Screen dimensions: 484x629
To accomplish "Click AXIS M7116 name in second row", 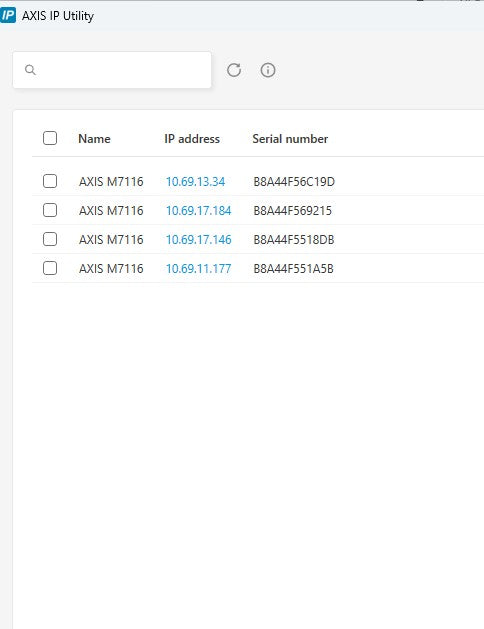I will click(x=111, y=211).
